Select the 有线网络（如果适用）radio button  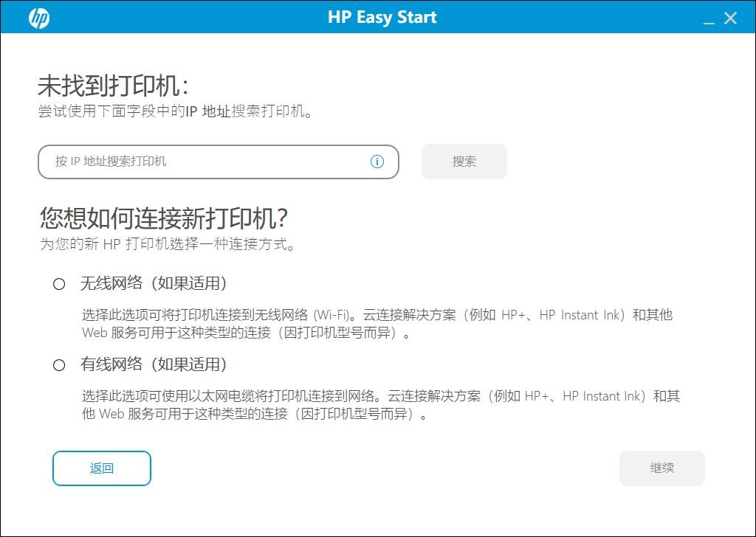point(59,365)
